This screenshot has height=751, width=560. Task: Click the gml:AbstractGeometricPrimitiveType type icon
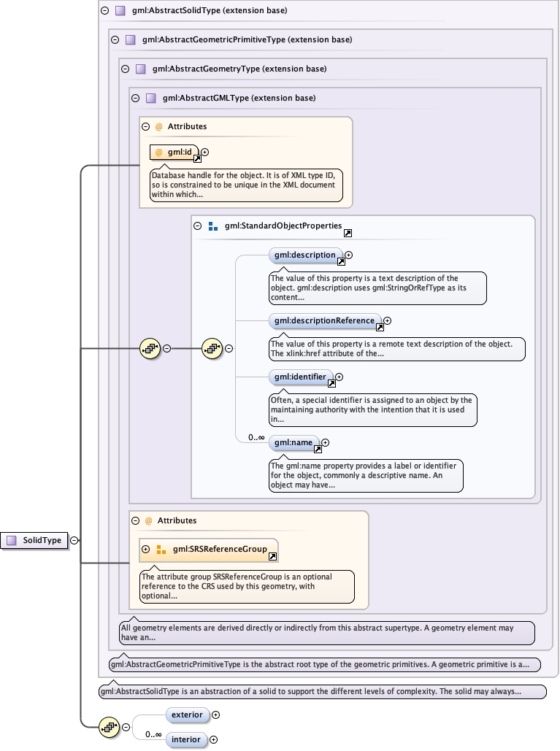click(x=130, y=39)
